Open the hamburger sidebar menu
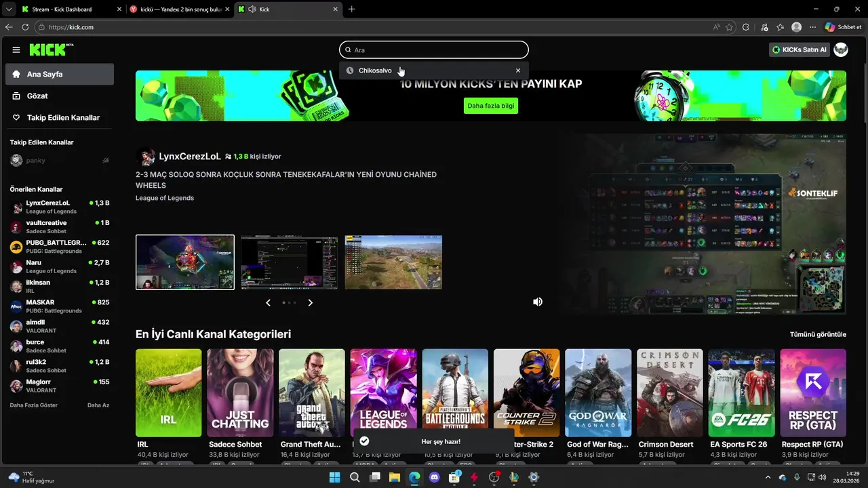868x488 pixels. (16, 49)
